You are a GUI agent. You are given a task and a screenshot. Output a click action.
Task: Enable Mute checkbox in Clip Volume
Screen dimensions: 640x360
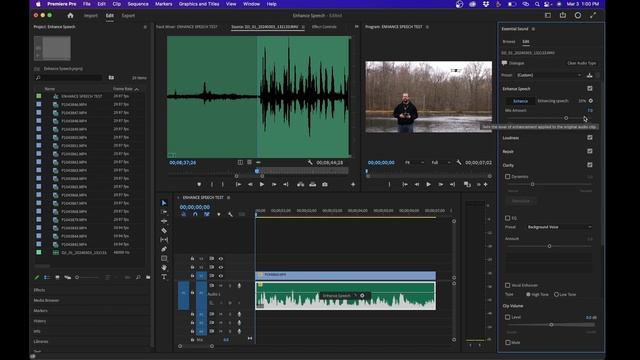click(508, 342)
